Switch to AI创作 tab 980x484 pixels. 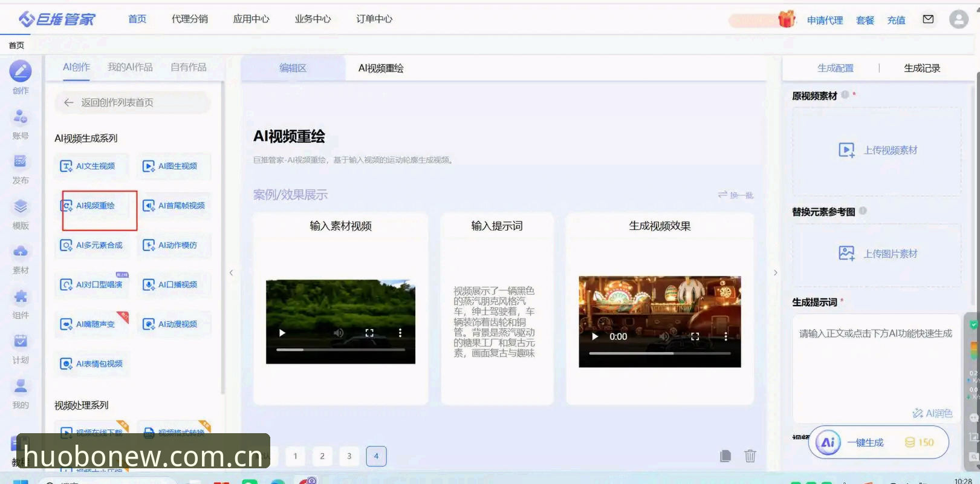(x=76, y=67)
